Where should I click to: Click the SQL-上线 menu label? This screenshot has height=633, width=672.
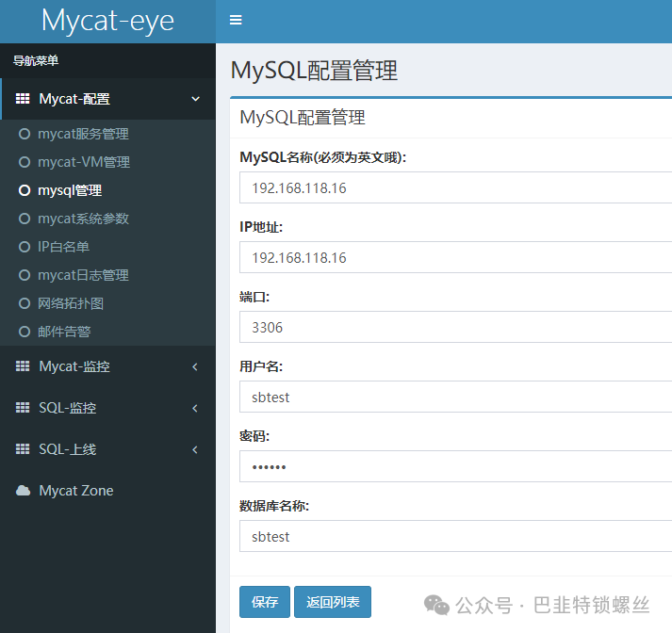[x=68, y=449]
